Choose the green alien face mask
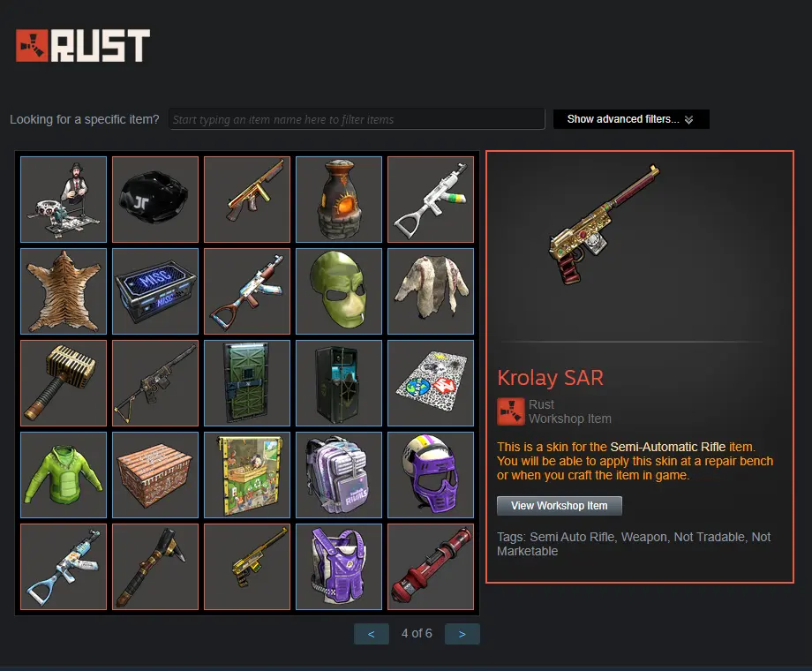This screenshot has width=812, height=671. [339, 291]
